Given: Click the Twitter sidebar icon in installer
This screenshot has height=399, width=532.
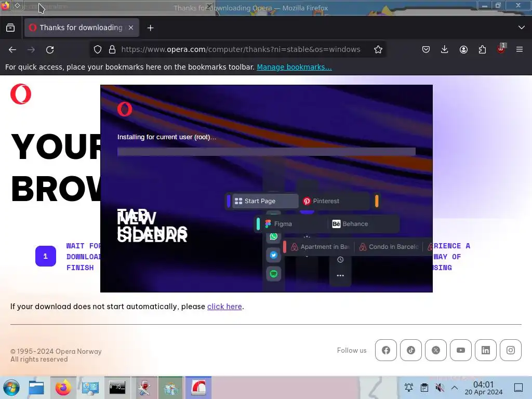Looking at the screenshot, I should click(x=273, y=255).
